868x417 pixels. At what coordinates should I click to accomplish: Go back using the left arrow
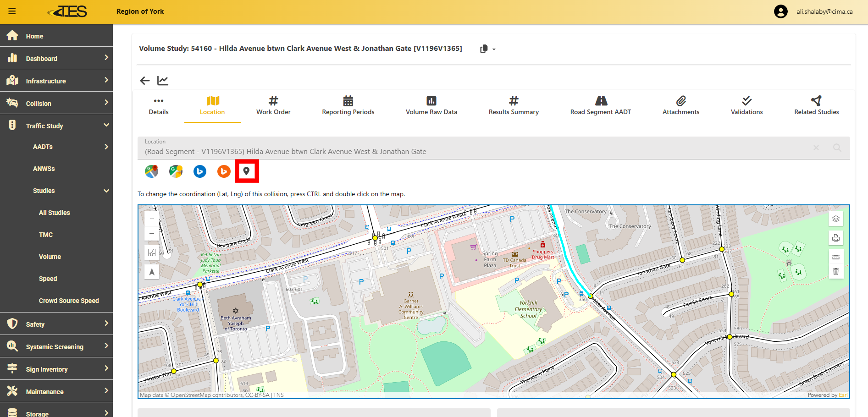(x=145, y=81)
